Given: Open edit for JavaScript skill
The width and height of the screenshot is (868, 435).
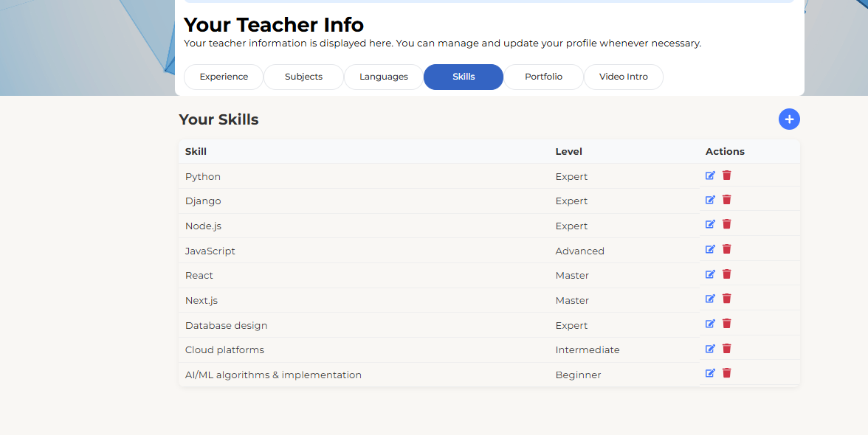Looking at the screenshot, I should tap(710, 249).
